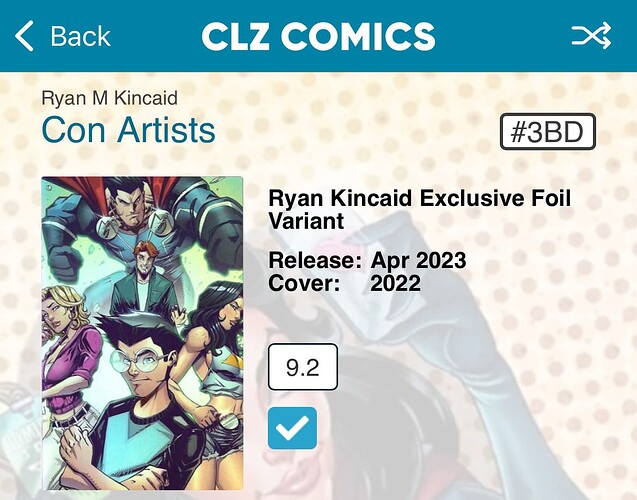Tap the back chevron arrow icon
Viewport: 637px width, 500px height.
[24, 36]
